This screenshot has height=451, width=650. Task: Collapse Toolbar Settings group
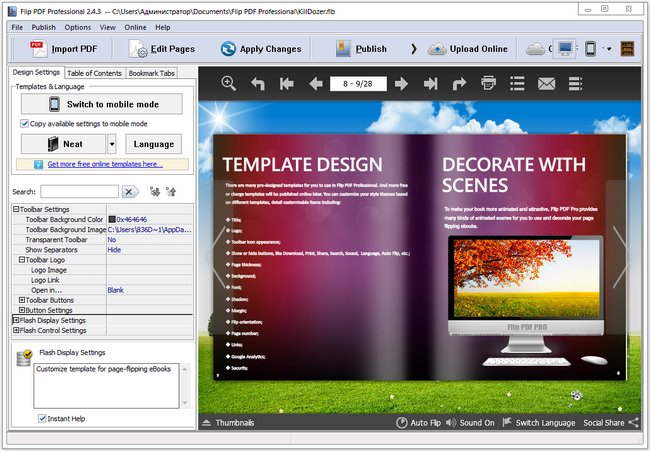pyautogui.click(x=16, y=209)
